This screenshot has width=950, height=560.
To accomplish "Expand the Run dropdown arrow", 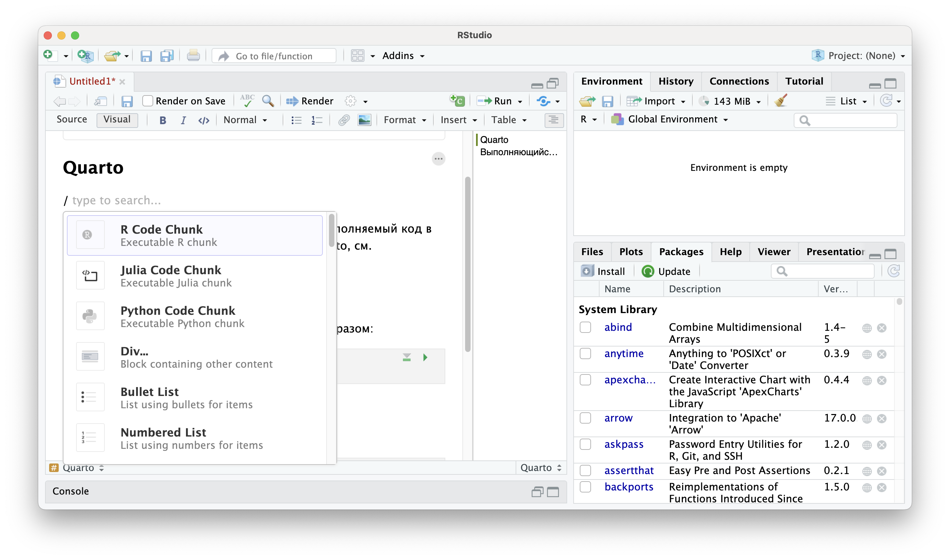I will 520,102.
